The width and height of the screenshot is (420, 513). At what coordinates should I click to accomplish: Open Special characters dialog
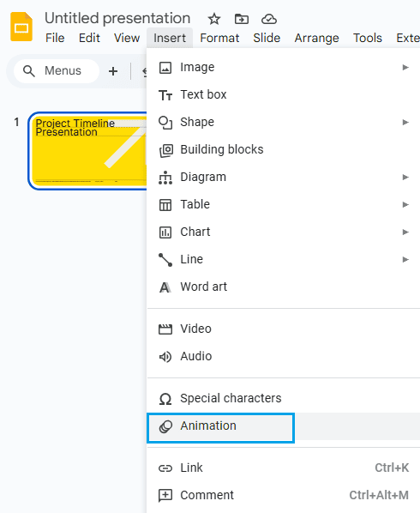pos(284,399)
